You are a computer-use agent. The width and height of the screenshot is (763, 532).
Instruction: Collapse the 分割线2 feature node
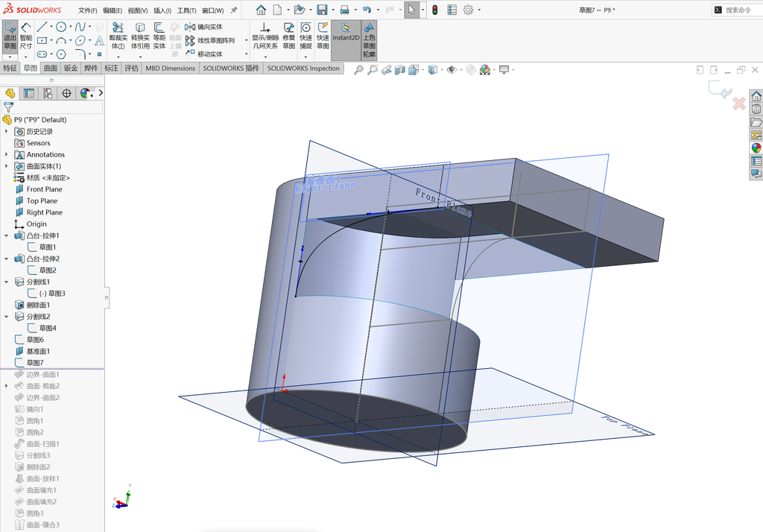[x=6, y=317]
